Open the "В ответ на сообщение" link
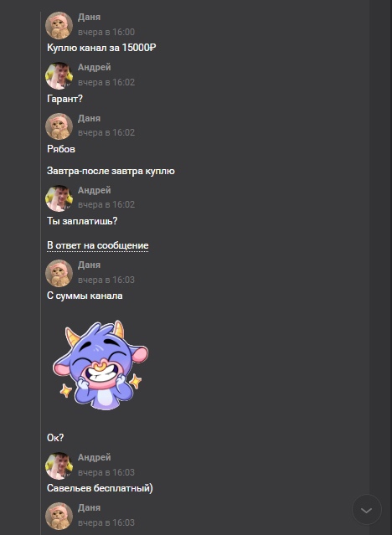Viewport: 392px width, 535px height. coord(98,245)
